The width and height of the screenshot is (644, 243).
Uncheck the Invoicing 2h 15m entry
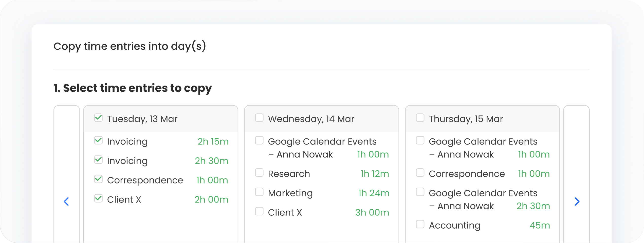pos(98,140)
